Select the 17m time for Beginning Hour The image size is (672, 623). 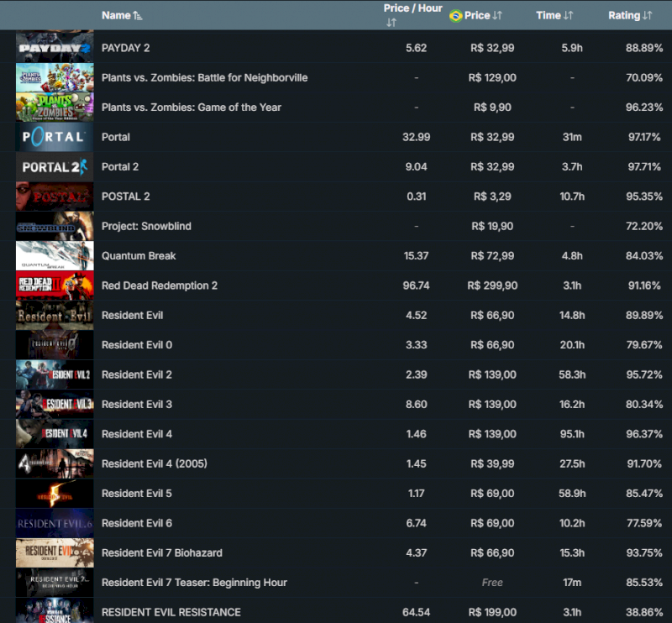tap(572, 583)
